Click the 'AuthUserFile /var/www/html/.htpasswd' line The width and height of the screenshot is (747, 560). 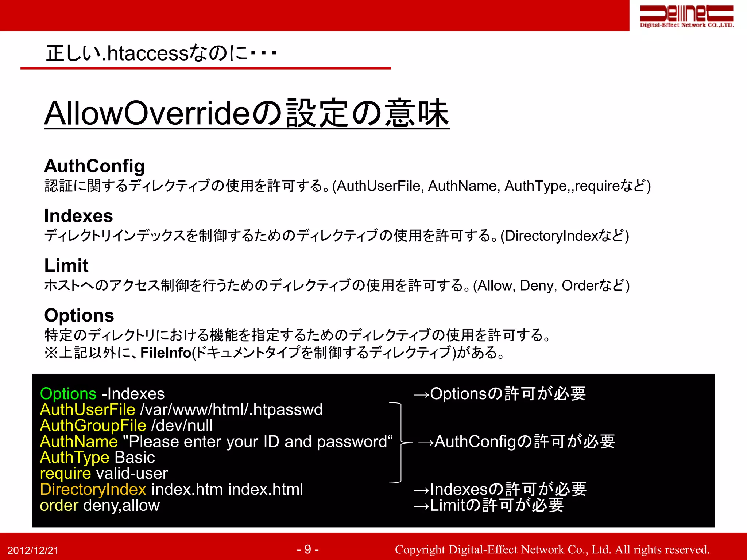coord(181,410)
